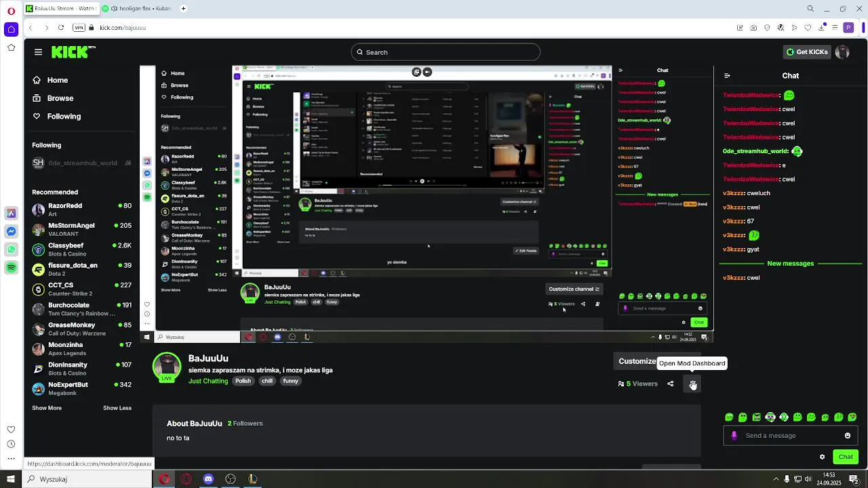Image resolution: width=868 pixels, height=488 pixels.
Task: Open Opera sidebar history clock icon
Action: coord(11,444)
